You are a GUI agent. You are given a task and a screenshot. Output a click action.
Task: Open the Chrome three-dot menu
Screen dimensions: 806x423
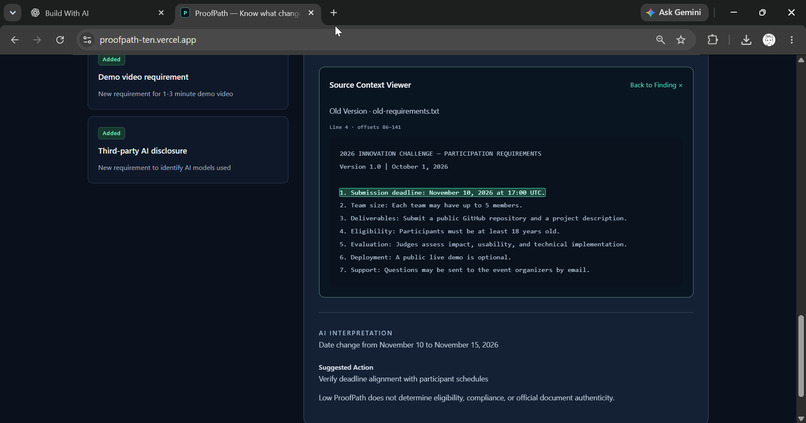792,40
